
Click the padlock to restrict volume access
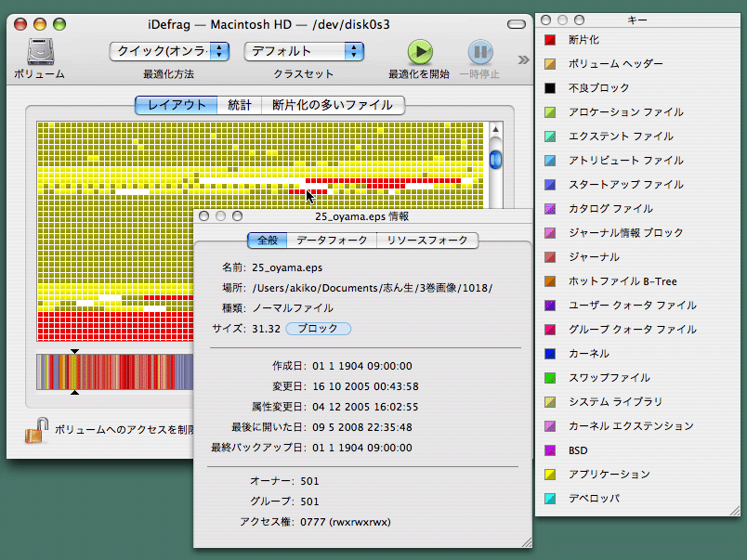click(37, 431)
